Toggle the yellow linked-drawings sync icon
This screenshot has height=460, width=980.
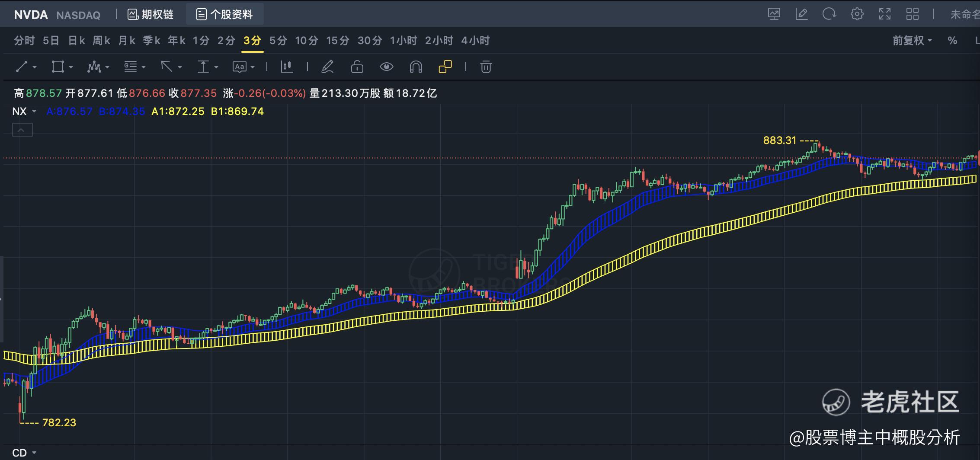click(445, 67)
